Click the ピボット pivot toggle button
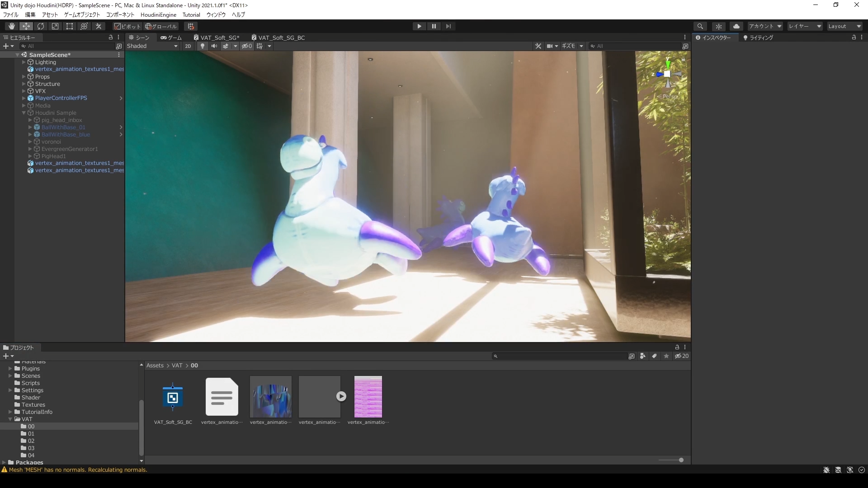The width and height of the screenshot is (868, 488). (x=127, y=26)
